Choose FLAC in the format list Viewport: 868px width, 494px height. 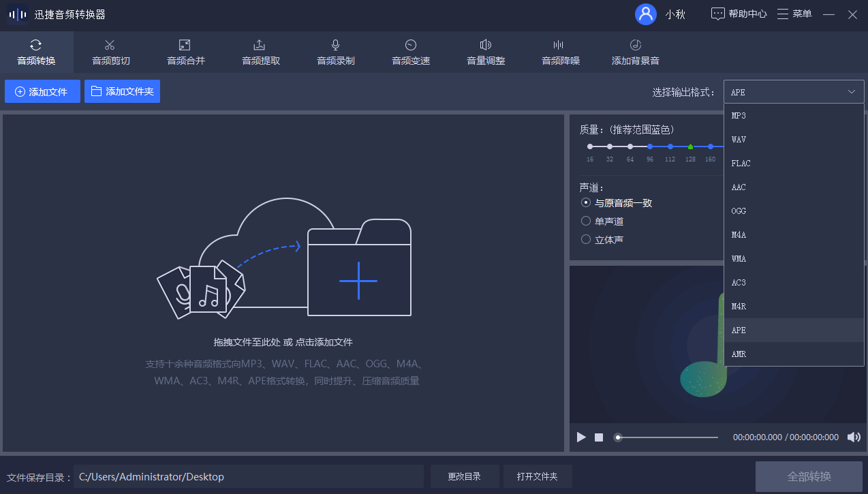794,164
